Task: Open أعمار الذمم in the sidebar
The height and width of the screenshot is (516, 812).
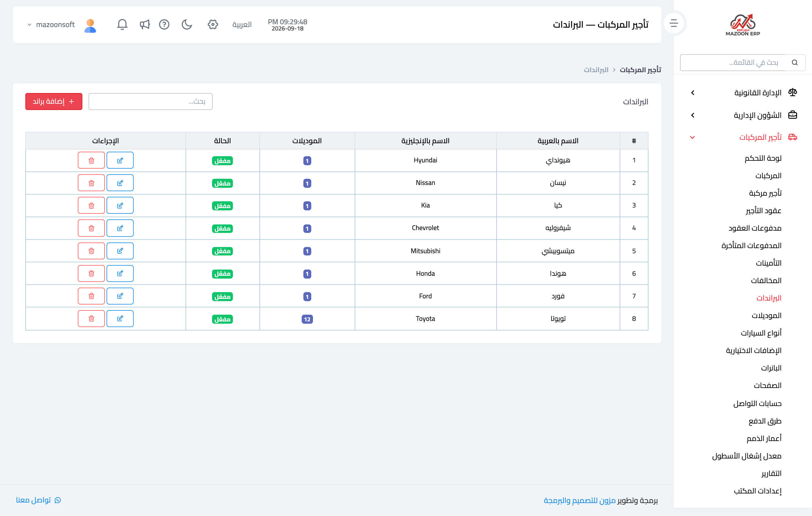Action: point(764,438)
